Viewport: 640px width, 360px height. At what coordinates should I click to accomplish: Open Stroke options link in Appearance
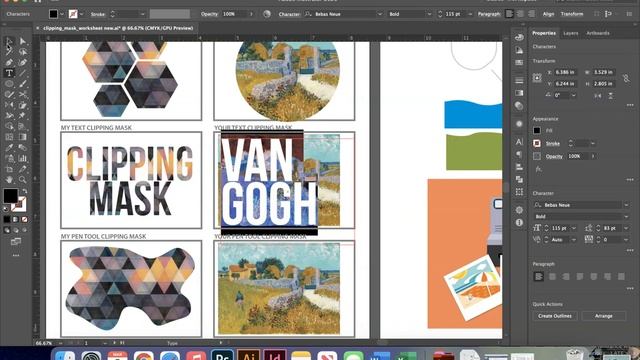(553, 144)
